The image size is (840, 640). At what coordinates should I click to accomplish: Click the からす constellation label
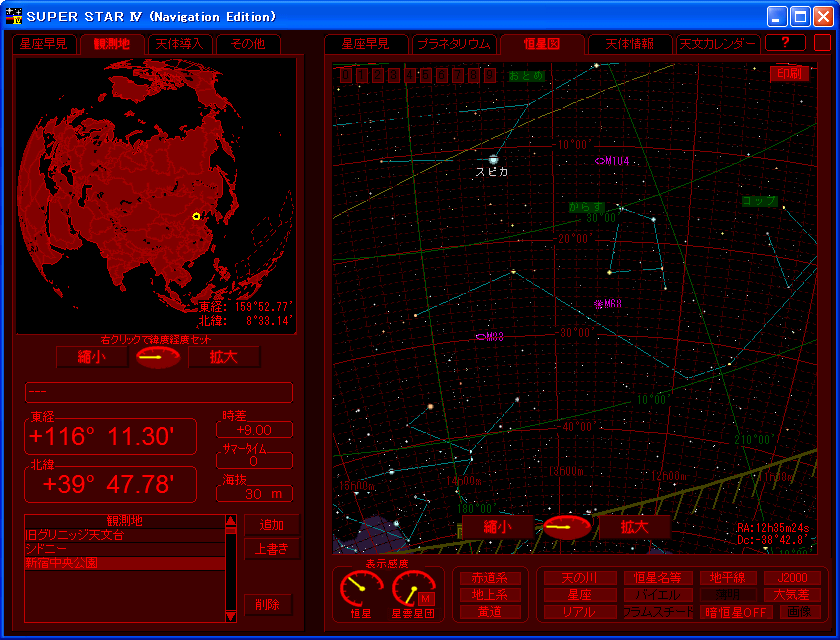tap(586, 207)
